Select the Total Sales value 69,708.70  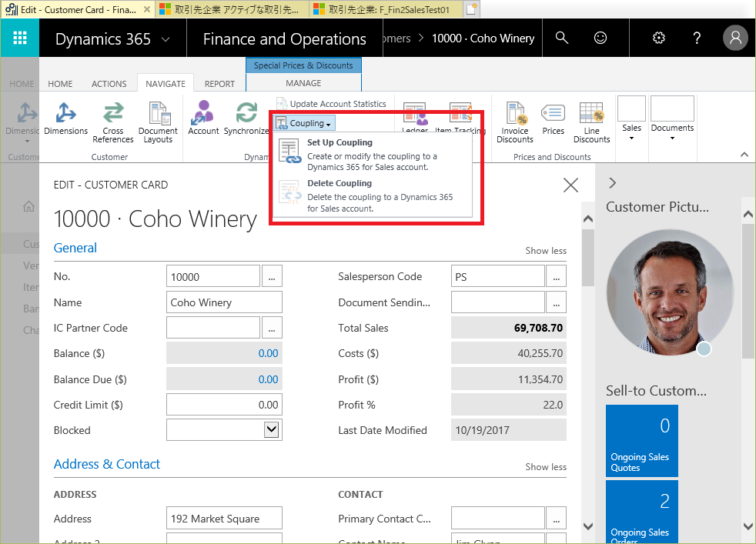tap(538, 328)
